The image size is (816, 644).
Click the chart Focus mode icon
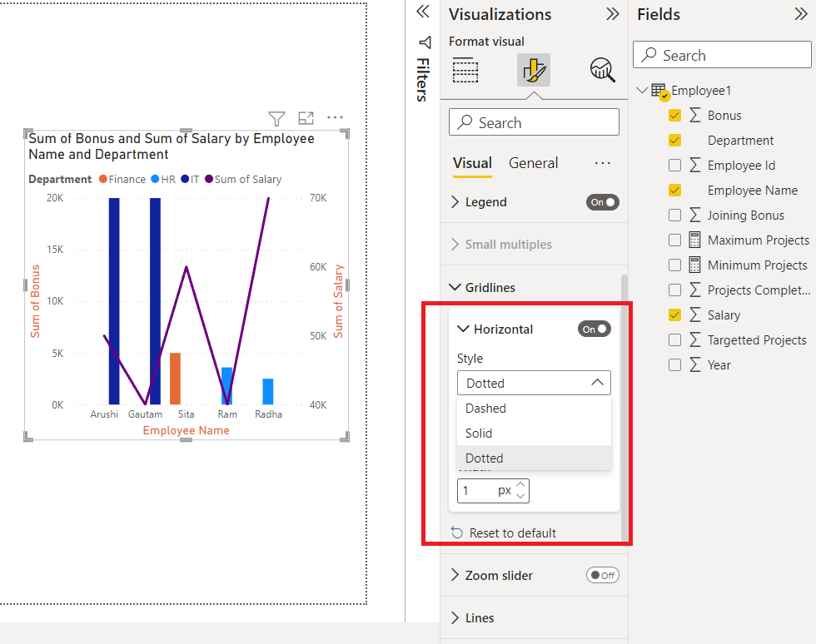(x=306, y=118)
